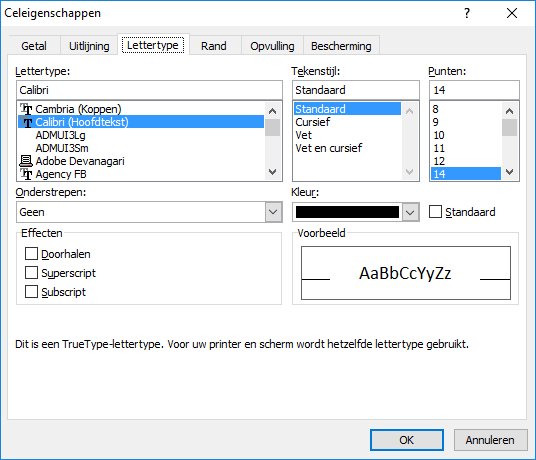Click TrueType icon beside Cambria (Koppen)
This screenshot has height=460, width=536.
pyautogui.click(x=26, y=109)
